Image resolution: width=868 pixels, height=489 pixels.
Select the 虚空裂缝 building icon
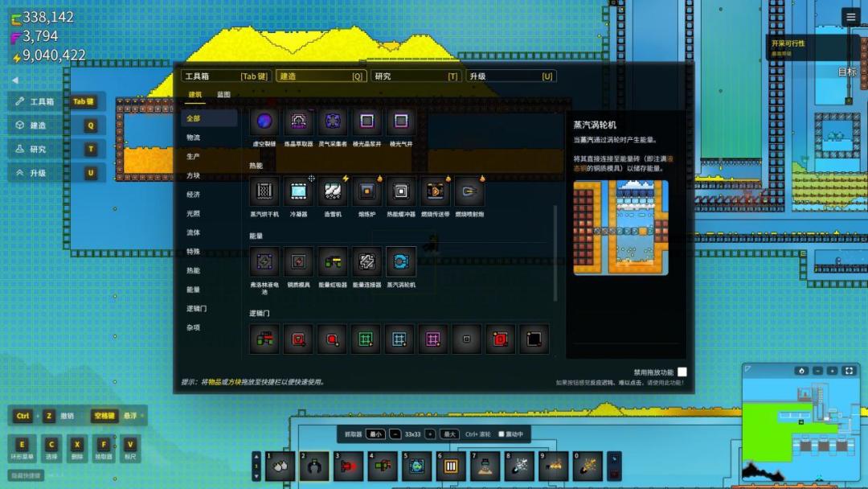[264, 121]
